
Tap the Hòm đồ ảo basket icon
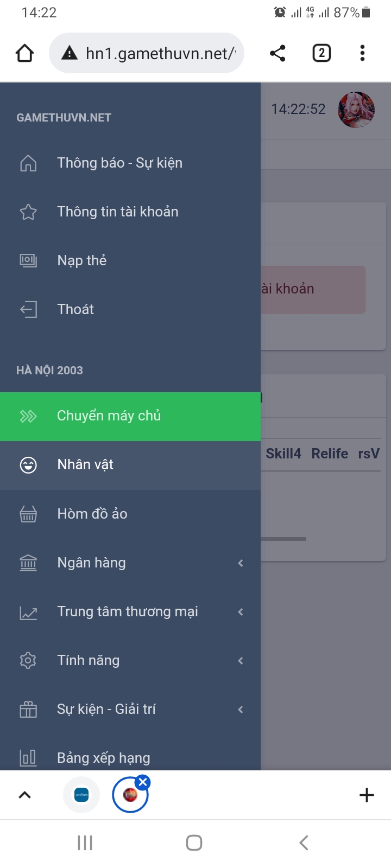(28, 514)
